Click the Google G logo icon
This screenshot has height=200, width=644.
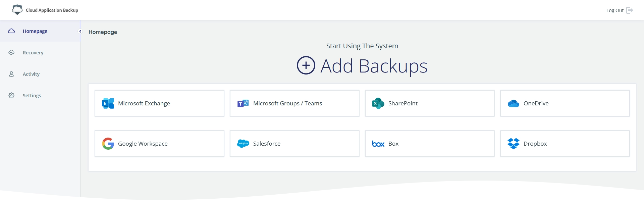point(108,144)
